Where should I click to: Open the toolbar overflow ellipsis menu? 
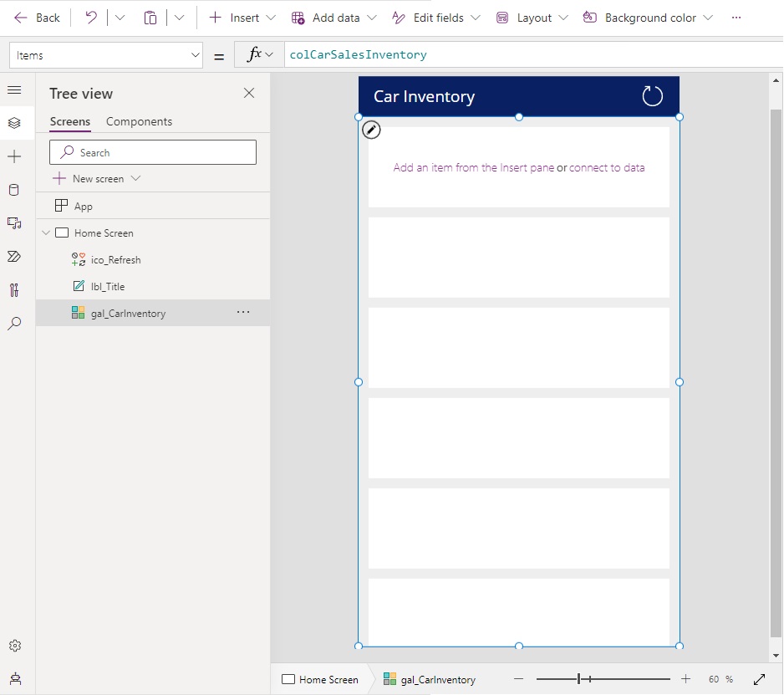pyautogui.click(x=736, y=18)
